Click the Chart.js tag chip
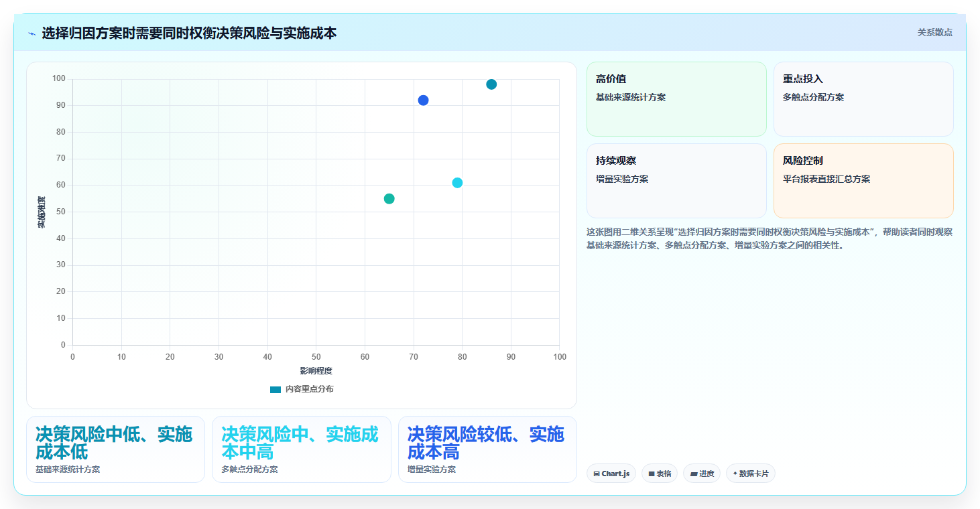This screenshot has height=509, width=980. tap(611, 474)
